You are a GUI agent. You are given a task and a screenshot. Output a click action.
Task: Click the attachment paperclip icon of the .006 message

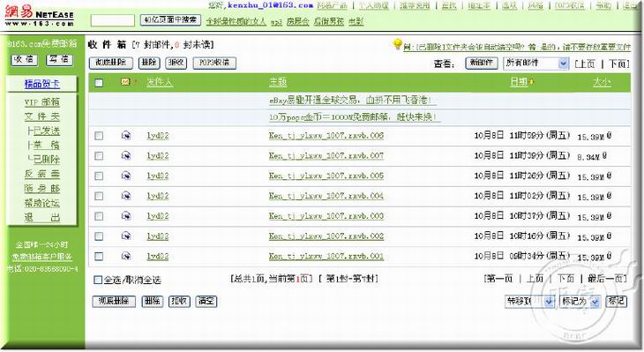click(609, 136)
